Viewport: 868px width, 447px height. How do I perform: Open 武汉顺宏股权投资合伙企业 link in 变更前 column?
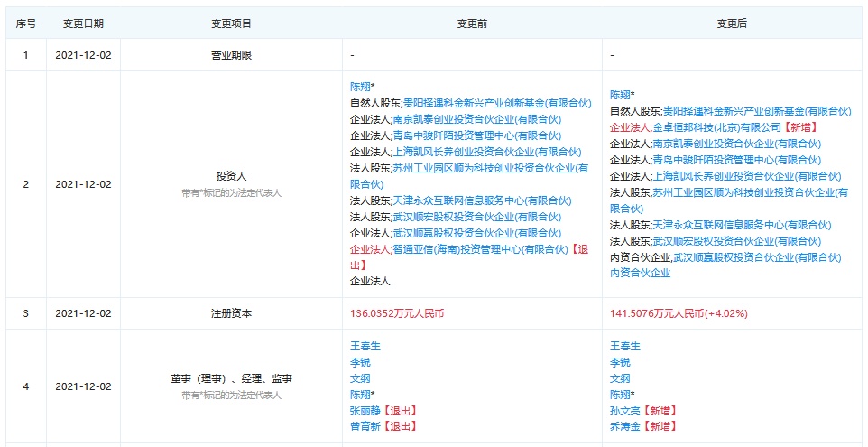[x=476, y=217]
